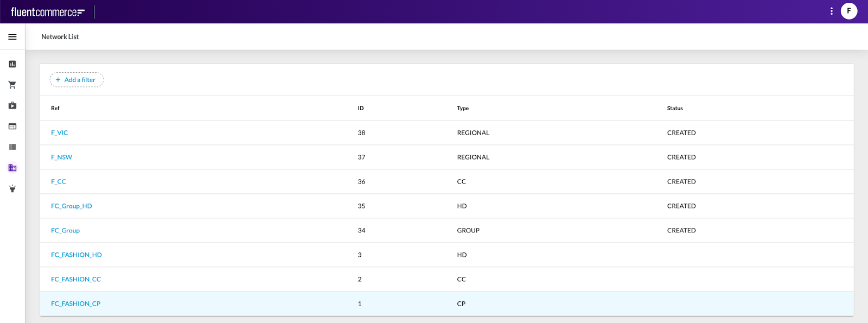Open the F_NSW network link
868x323 pixels.
coord(61,157)
